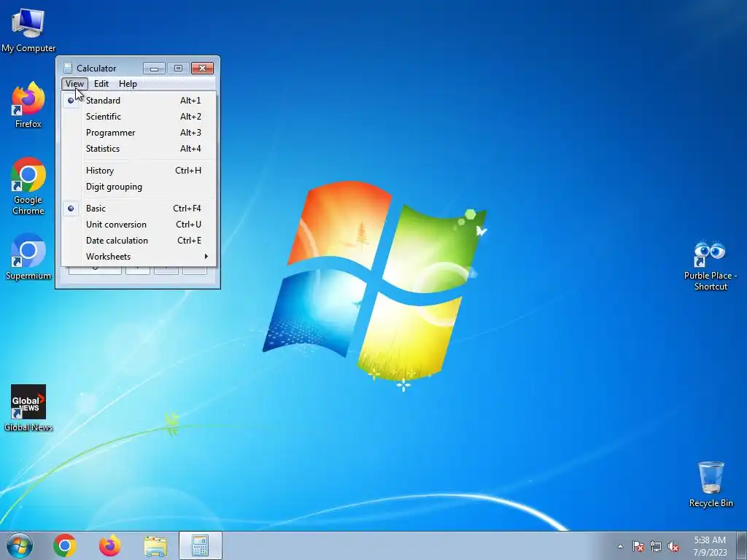The width and height of the screenshot is (747, 560).
Task: Minimize the Calculator window
Action: click(x=154, y=69)
